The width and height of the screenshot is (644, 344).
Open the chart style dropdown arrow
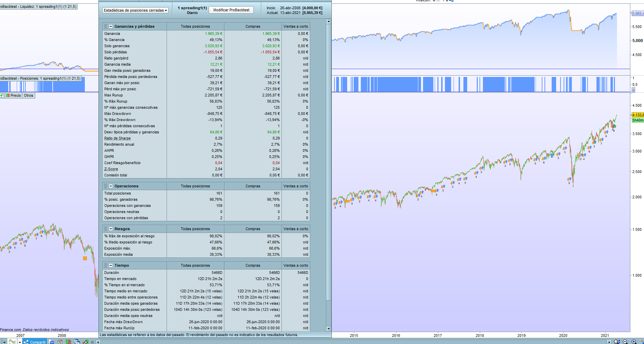20,342
